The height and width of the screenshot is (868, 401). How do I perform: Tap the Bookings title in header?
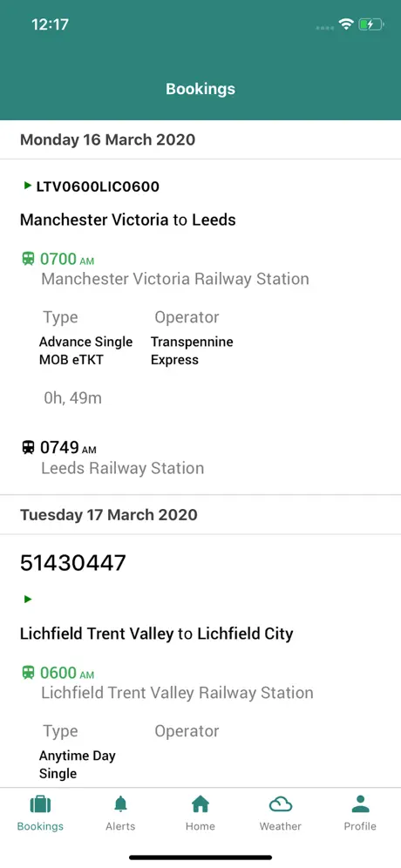[200, 89]
